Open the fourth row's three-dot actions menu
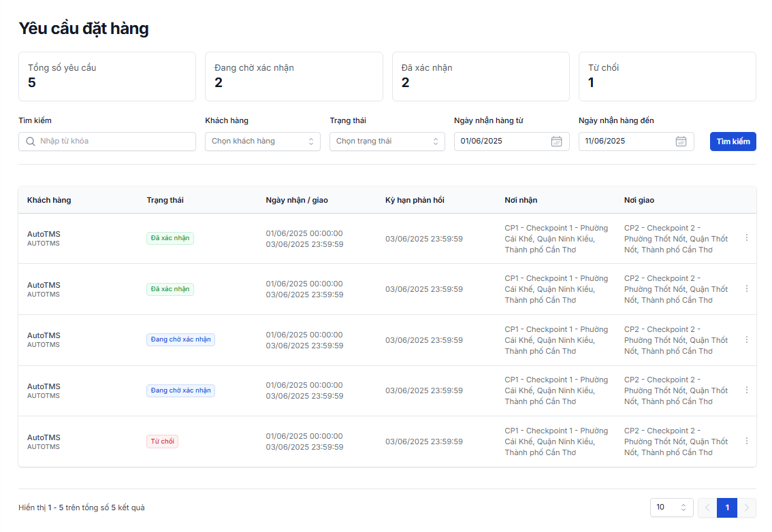The height and width of the screenshot is (532, 772). [x=746, y=390]
